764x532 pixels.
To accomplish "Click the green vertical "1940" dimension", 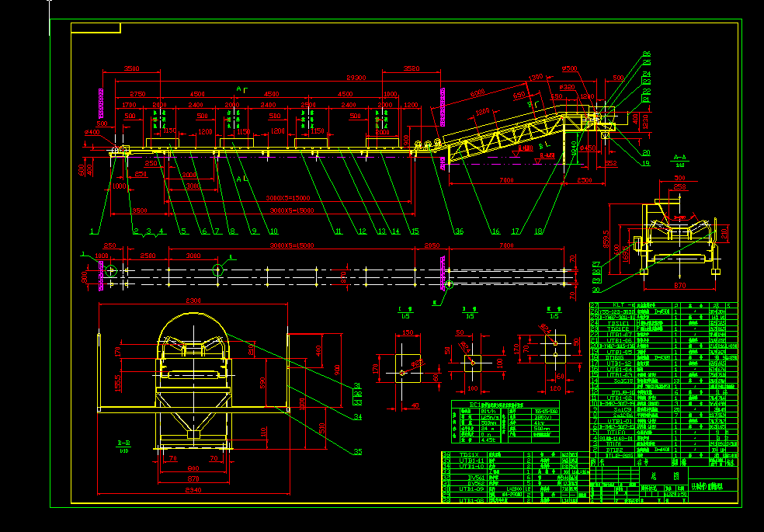I will (x=575, y=148).
